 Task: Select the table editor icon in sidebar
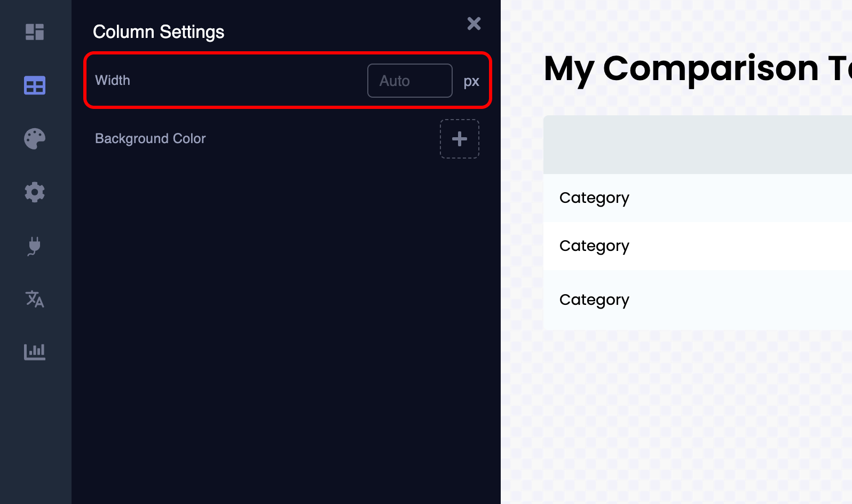(35, 85)
